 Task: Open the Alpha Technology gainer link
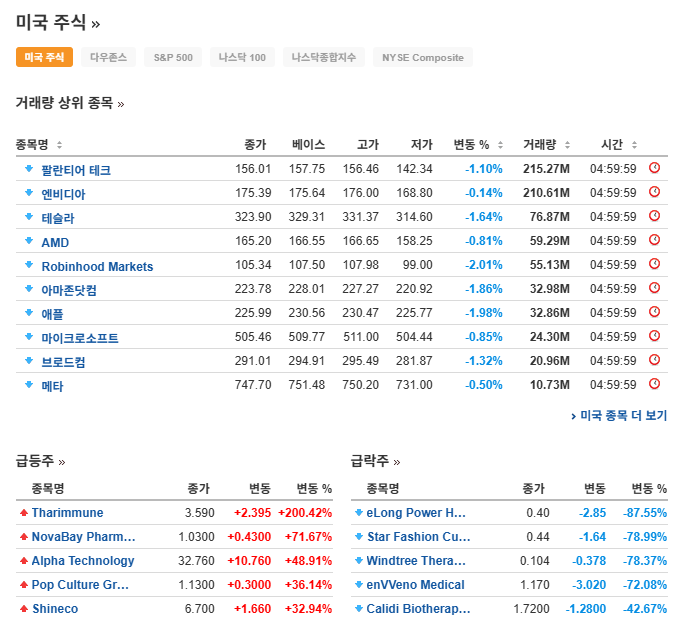[x=83, y=561]
